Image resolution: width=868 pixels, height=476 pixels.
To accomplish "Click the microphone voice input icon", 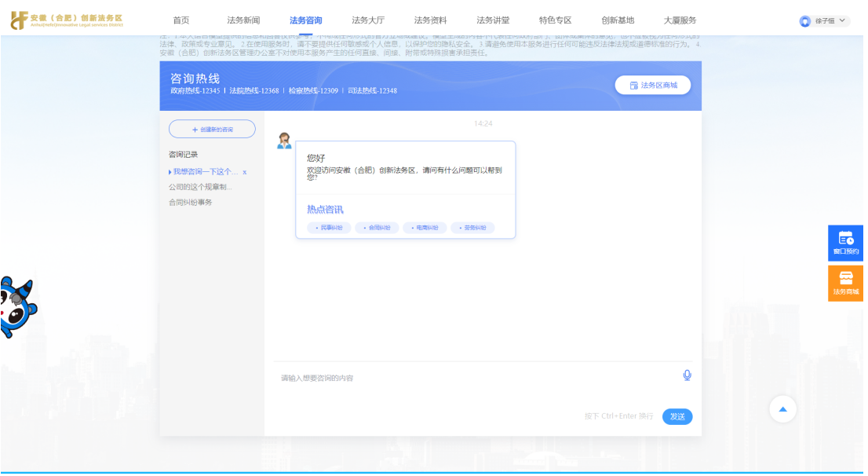I will click(x=687, y=375).
